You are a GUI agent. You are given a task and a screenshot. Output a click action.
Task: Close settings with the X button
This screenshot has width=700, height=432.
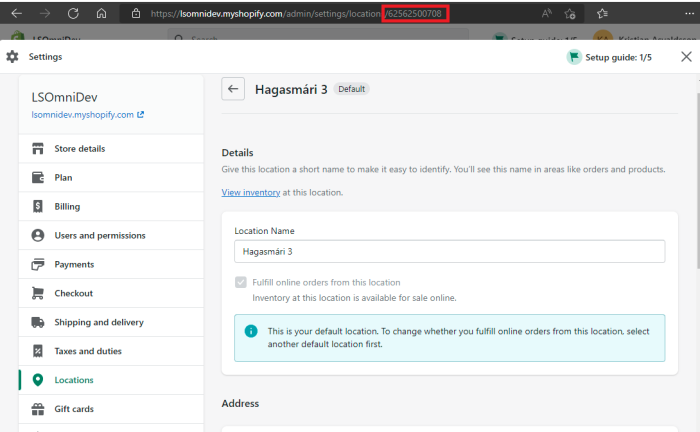686,57
